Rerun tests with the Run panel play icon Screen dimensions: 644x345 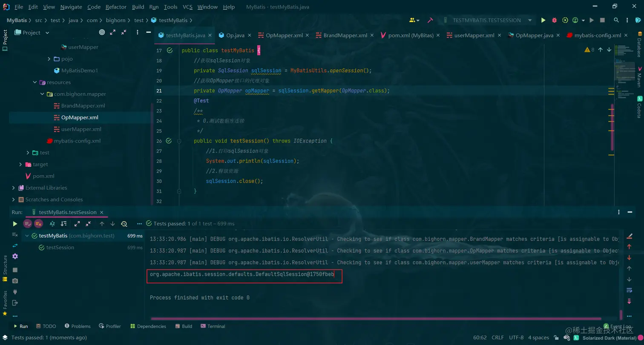tap(15, 224)
